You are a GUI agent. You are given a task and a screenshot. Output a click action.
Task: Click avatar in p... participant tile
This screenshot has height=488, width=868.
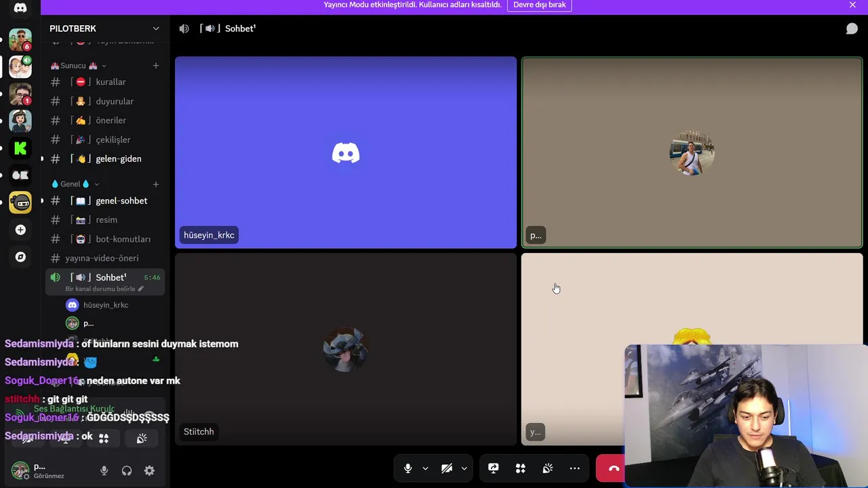pyautogui.click(x=692, y=153)
